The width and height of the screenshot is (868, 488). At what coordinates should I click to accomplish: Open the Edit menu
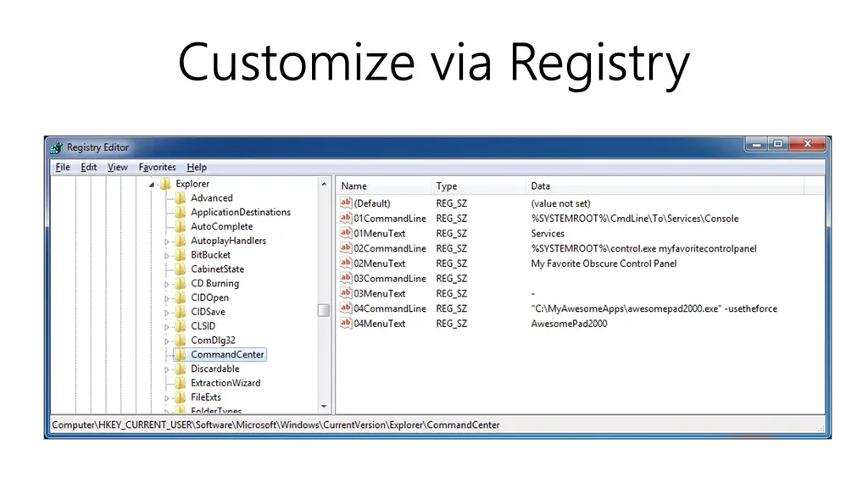89,167
